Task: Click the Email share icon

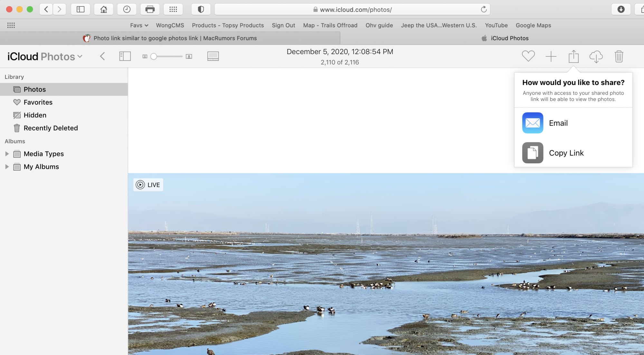Action: tap(533, 123)
